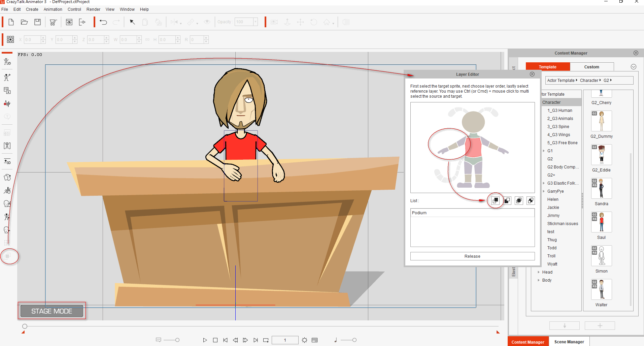Viewport: 644px width, 346px height.
Task: Click the second layer order icon
Action: (507, 201)
